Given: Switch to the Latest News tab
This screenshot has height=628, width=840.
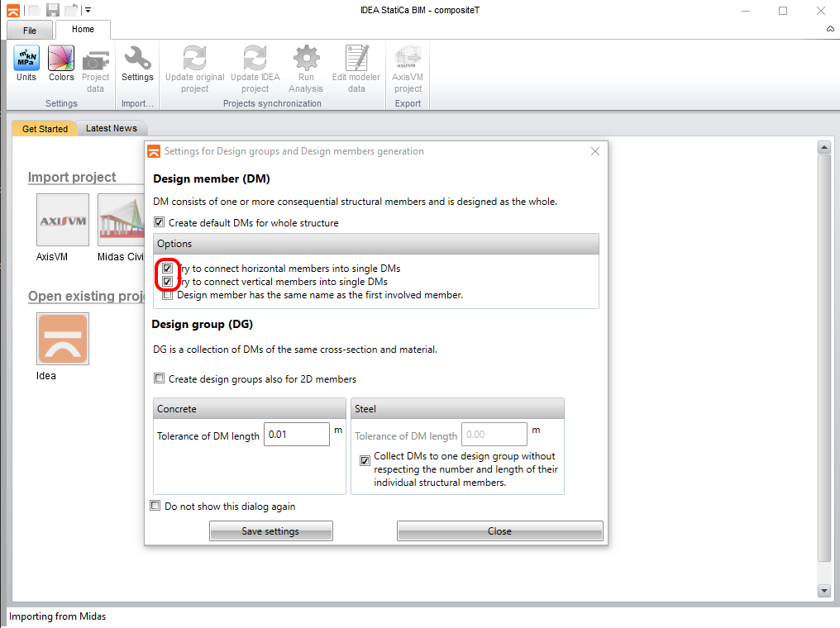Looking at the screenshot, I should [112, 128].
